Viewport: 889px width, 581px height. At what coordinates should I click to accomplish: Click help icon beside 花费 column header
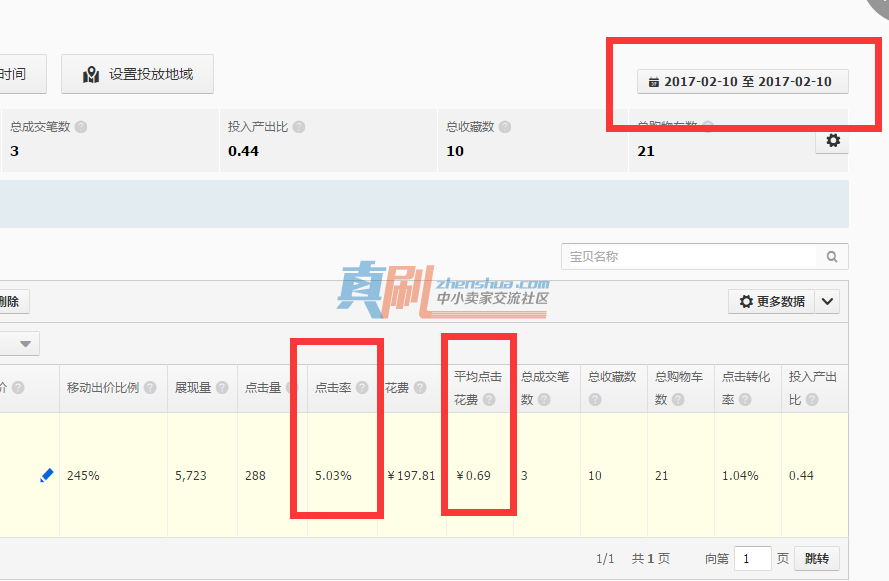(x=420, y=388)
